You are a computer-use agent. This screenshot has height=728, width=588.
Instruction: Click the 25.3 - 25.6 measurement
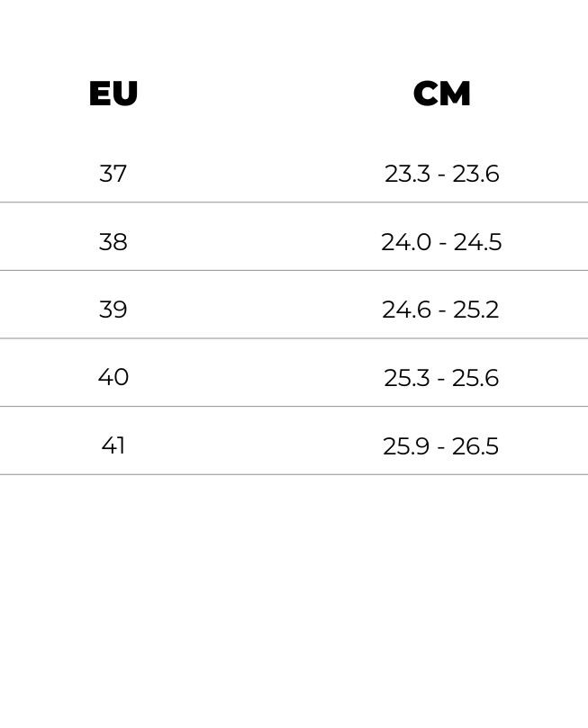coord(441,378)
